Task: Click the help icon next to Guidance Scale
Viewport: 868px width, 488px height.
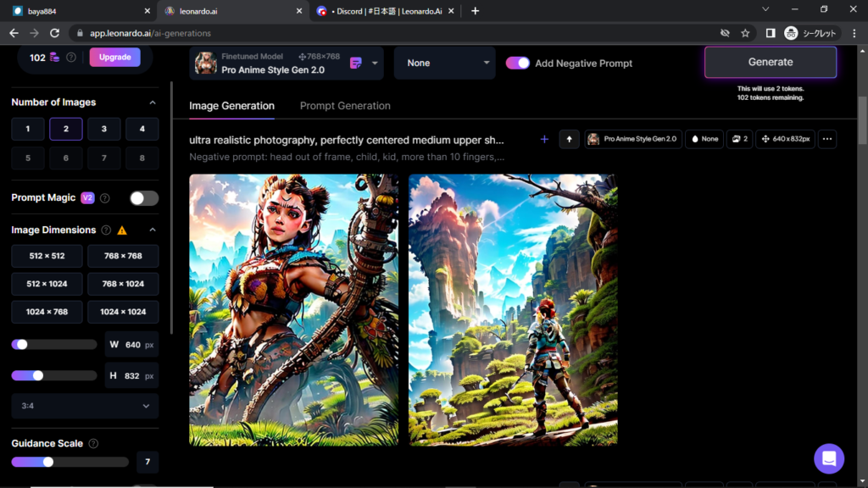Action: (x=93, y=443)
